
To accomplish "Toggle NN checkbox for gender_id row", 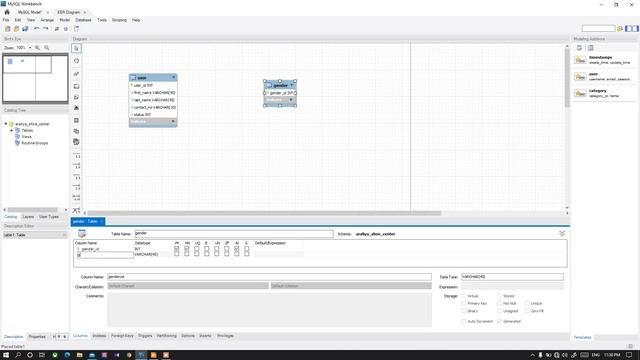I will (187, 249).
